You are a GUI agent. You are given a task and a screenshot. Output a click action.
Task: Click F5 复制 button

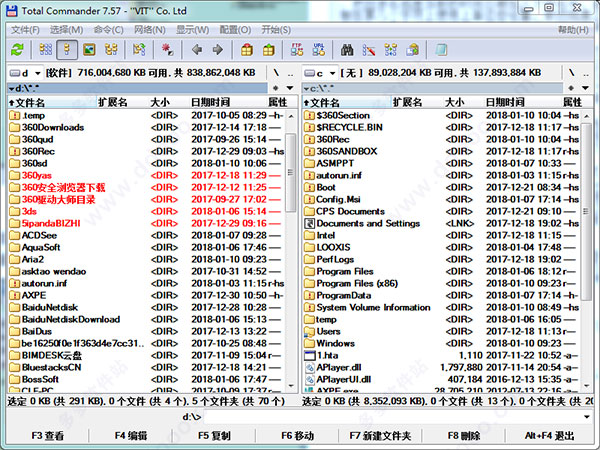pos(214,435)
